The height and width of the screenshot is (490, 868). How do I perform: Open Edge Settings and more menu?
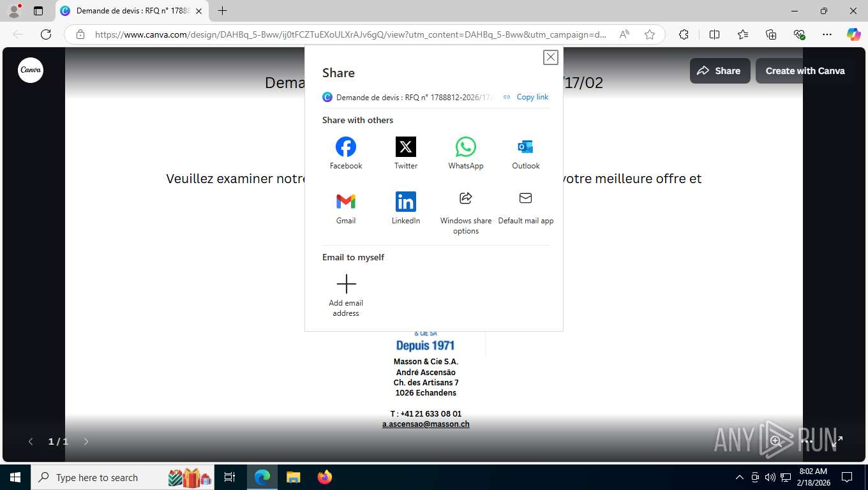click(x=827, y=34)
